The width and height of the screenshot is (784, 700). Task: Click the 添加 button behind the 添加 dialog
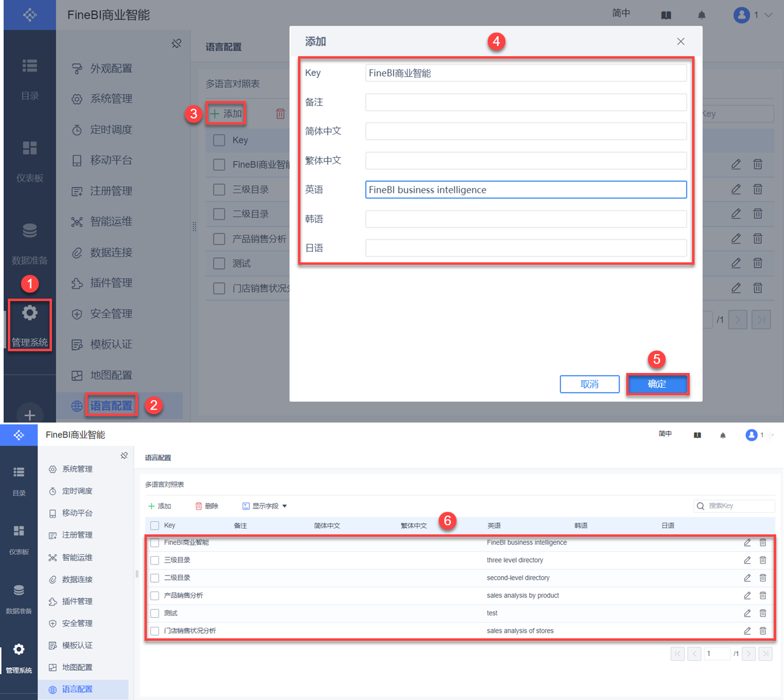tap(226, 114)
